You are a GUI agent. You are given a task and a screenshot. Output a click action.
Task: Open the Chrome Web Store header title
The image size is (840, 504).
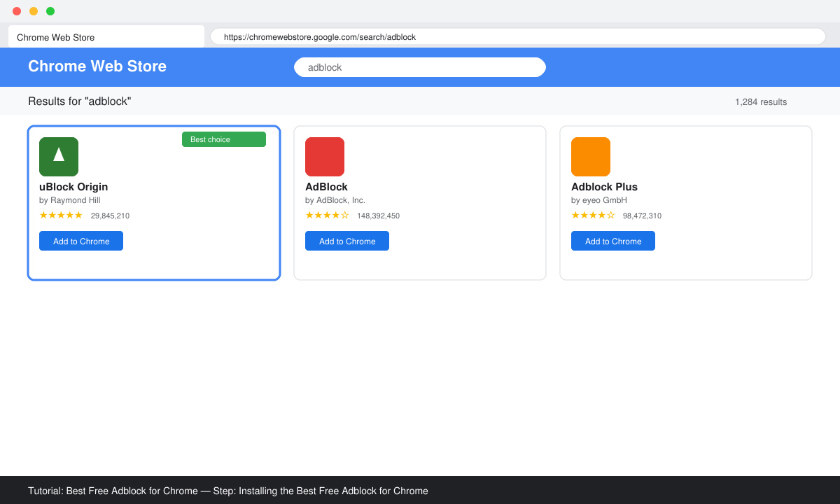click(97, 66)
